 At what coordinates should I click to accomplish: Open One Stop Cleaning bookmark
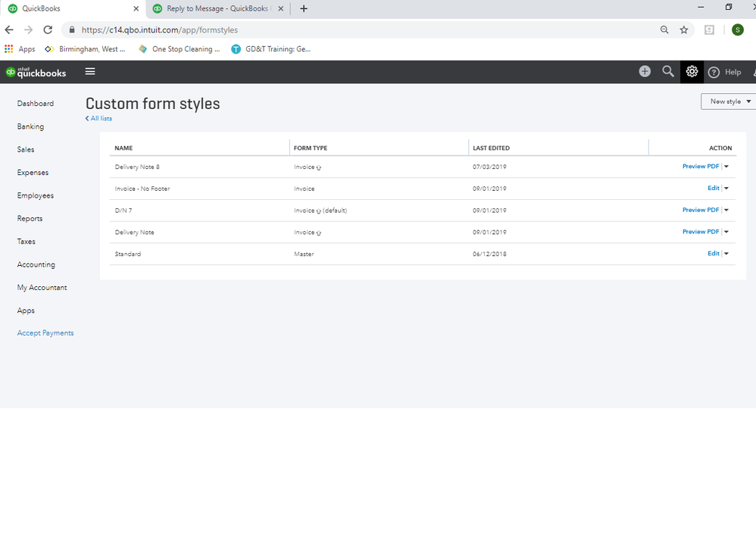[x=179, y=48]
